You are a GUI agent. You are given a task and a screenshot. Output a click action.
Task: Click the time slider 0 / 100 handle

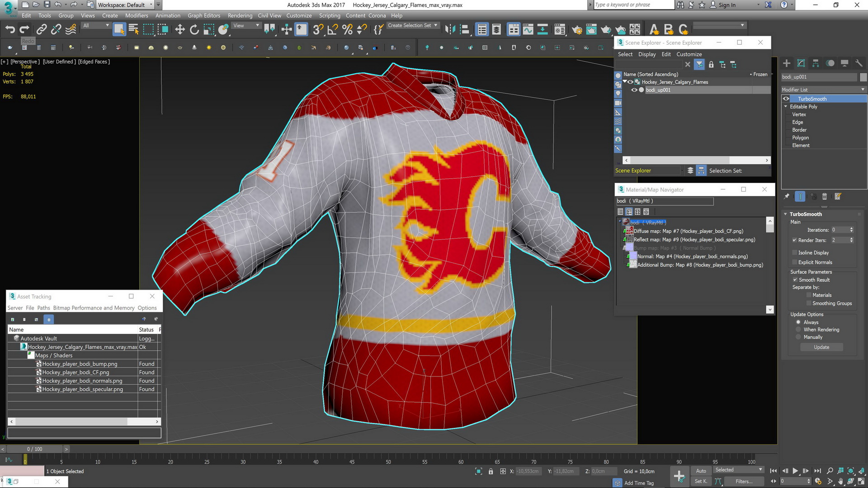[x=34, y=449]
